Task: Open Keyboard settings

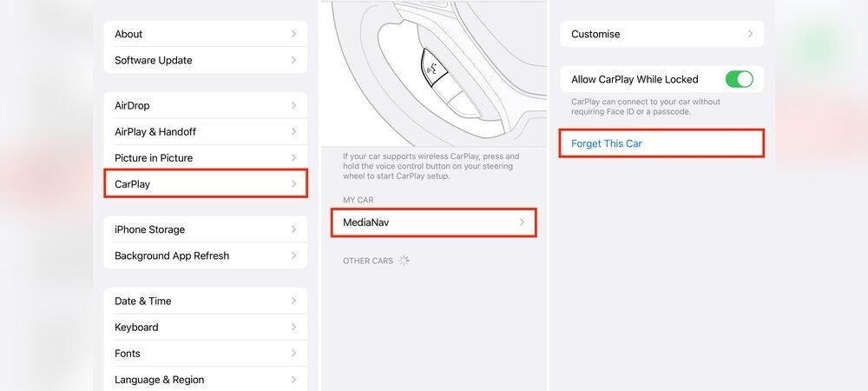Action: (206, 328)
